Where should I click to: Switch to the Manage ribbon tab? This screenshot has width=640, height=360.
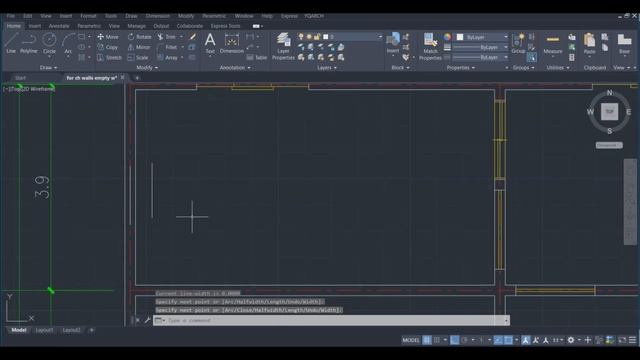point(136,26)
